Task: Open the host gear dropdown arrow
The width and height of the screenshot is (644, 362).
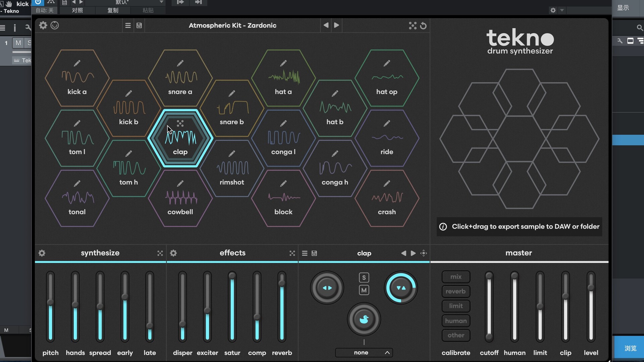Action: tap(562, 10)
